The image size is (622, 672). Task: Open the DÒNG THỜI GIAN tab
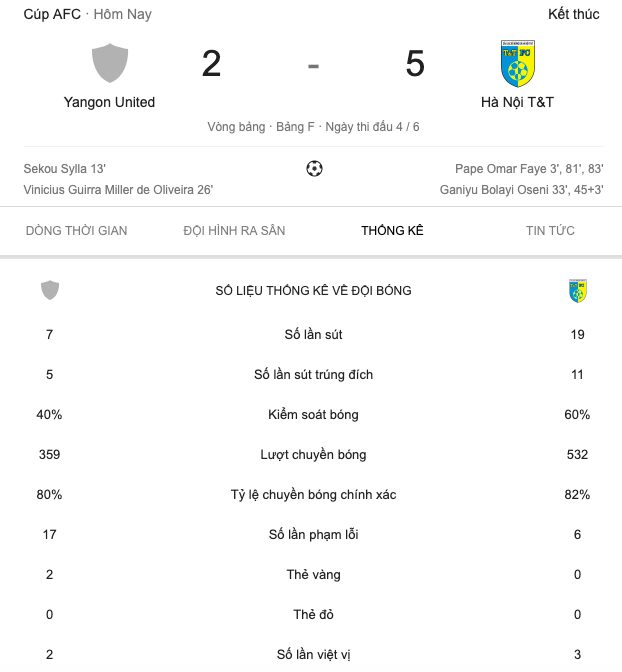click(x=76, y=231)
